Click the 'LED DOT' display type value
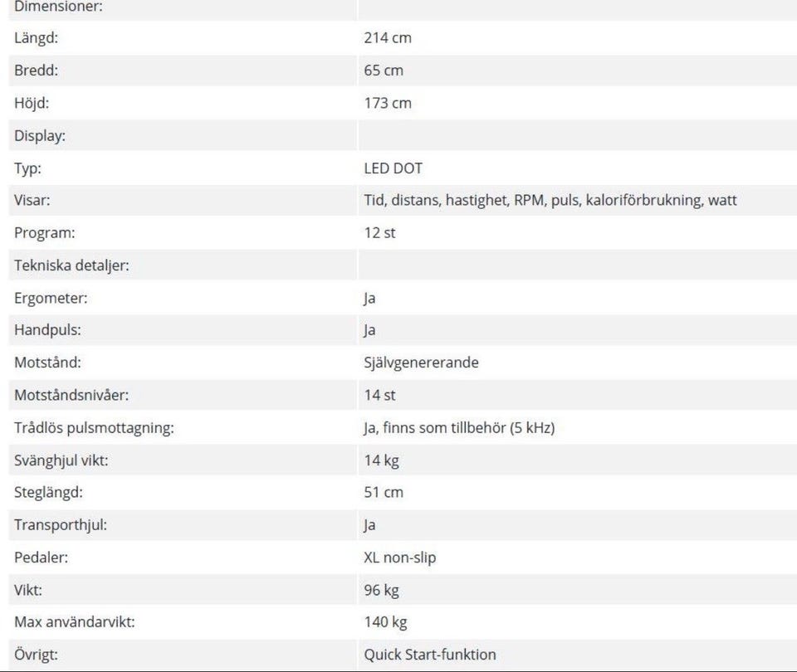The height and width of the screenshot is (672, 797). tap(394, 168)
